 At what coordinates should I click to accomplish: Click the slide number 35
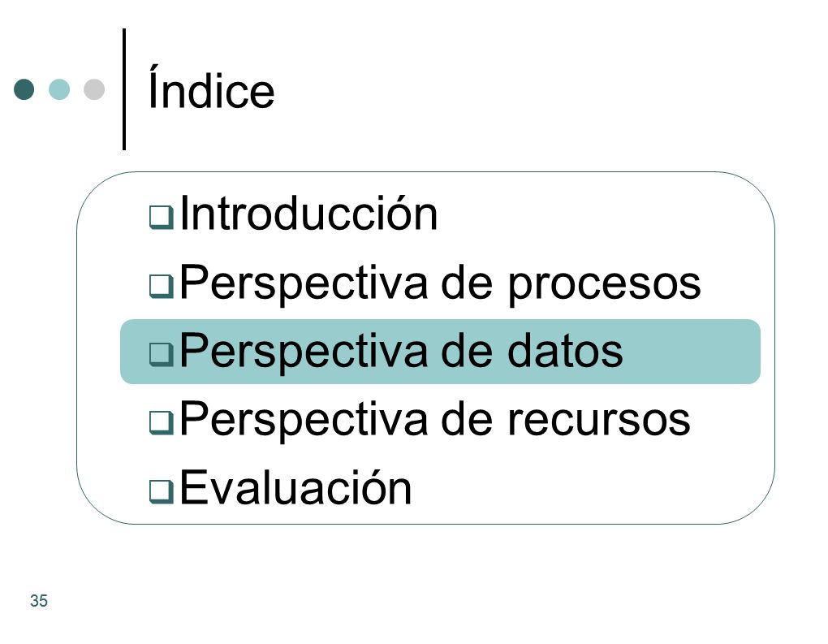(39, 601)
